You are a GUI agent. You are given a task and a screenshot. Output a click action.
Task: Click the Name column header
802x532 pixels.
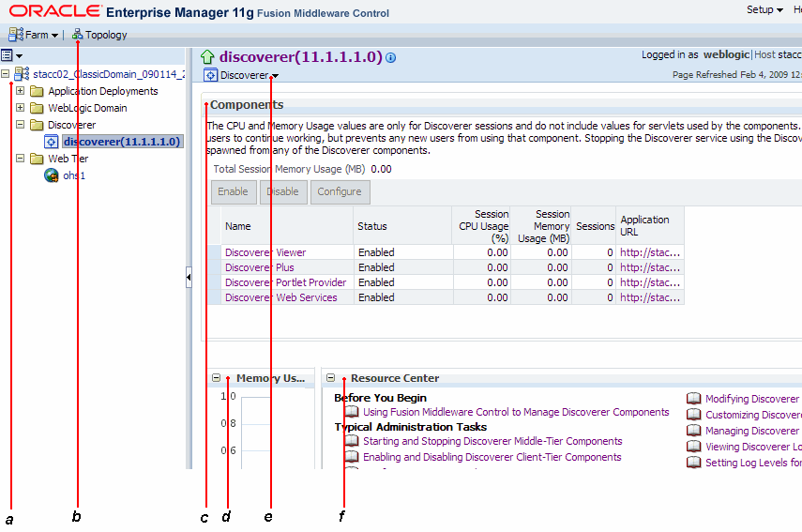tap(287, 226)
